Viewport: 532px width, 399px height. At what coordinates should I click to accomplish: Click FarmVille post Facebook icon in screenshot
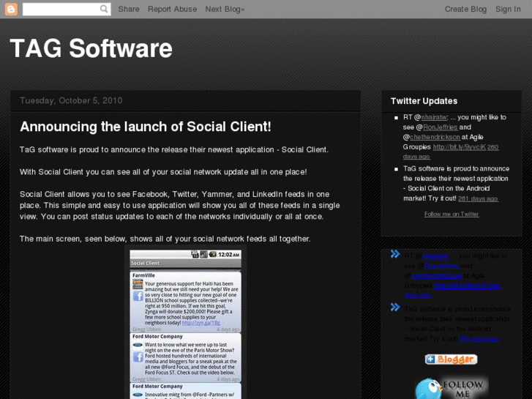click(x=138, y=296)
